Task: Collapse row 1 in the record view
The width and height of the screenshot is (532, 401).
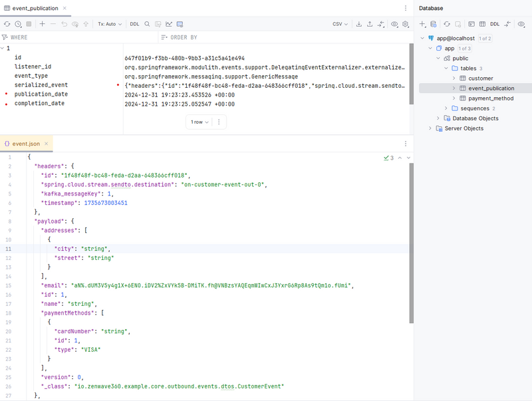Action: click(3, 48)
